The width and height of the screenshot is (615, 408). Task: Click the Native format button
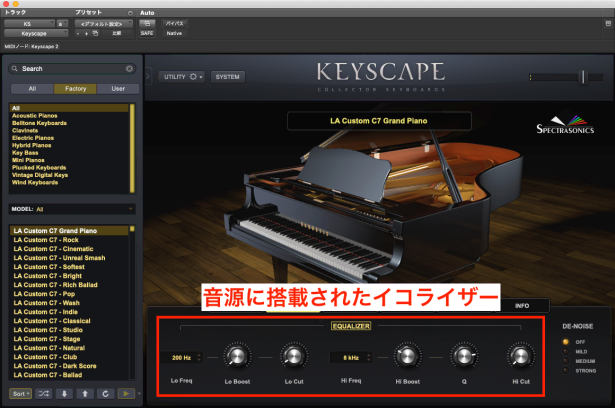(174, 33)
